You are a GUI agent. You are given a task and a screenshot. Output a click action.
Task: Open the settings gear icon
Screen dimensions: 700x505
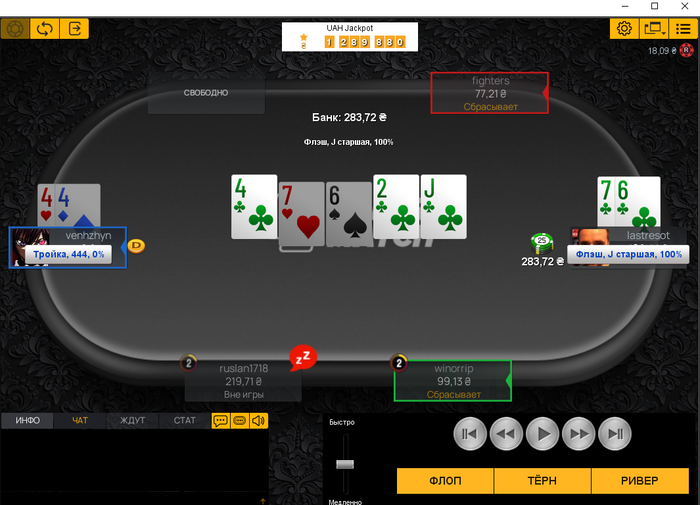pyautogui.click(x=624, y=29)
